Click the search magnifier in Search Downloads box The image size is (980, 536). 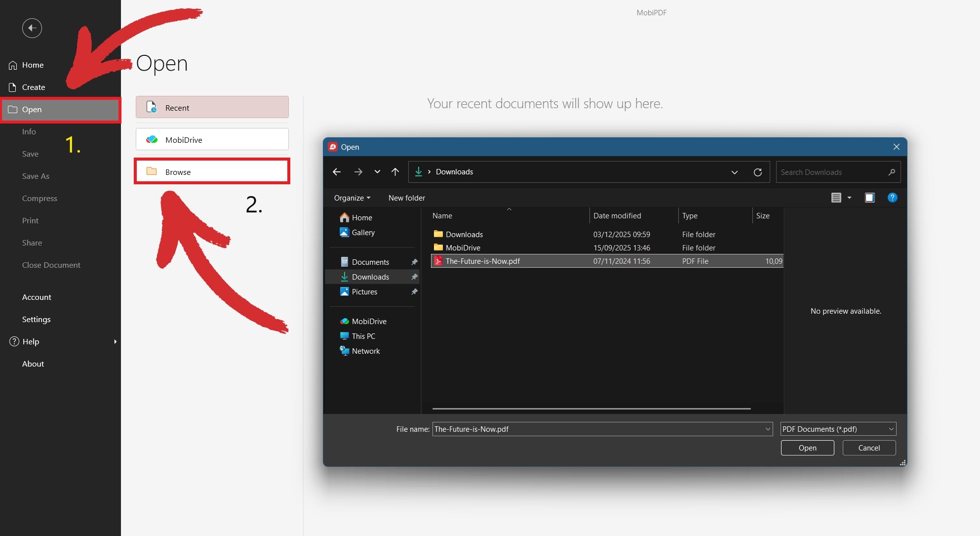[892, 172]
